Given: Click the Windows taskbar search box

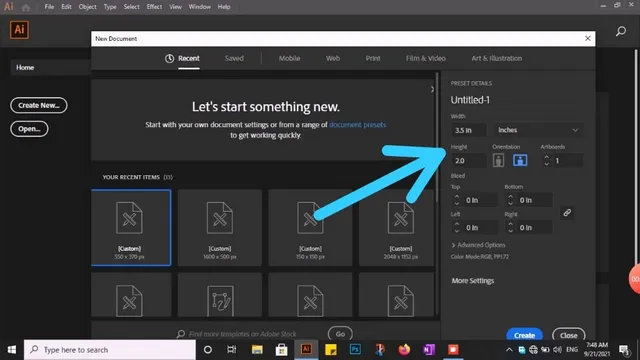Looking at the screenshot, I should (x=110, y=350).
